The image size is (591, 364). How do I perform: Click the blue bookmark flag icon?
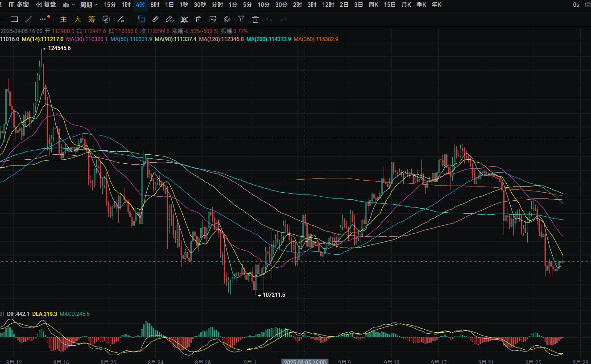tap(141, 19)
